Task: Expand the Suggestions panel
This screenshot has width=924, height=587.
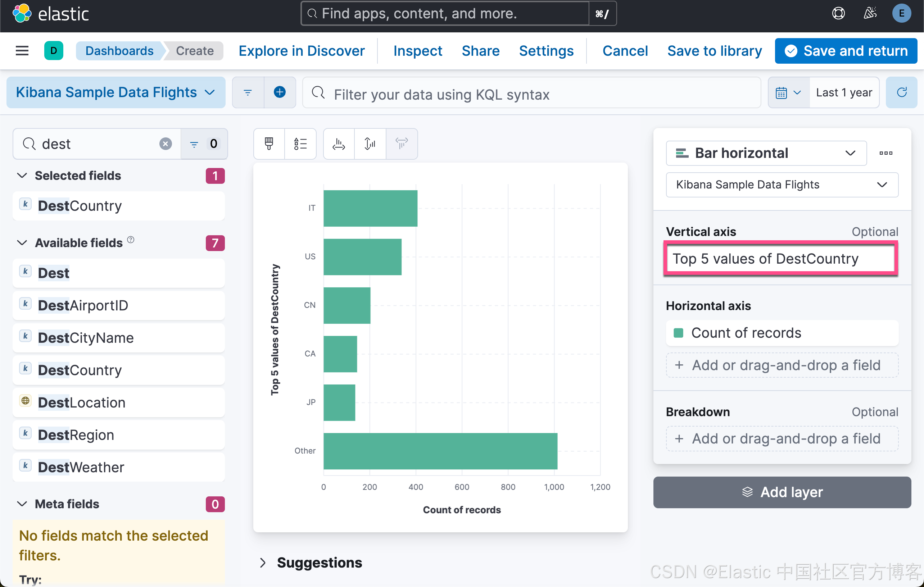Action: point(263,563)
